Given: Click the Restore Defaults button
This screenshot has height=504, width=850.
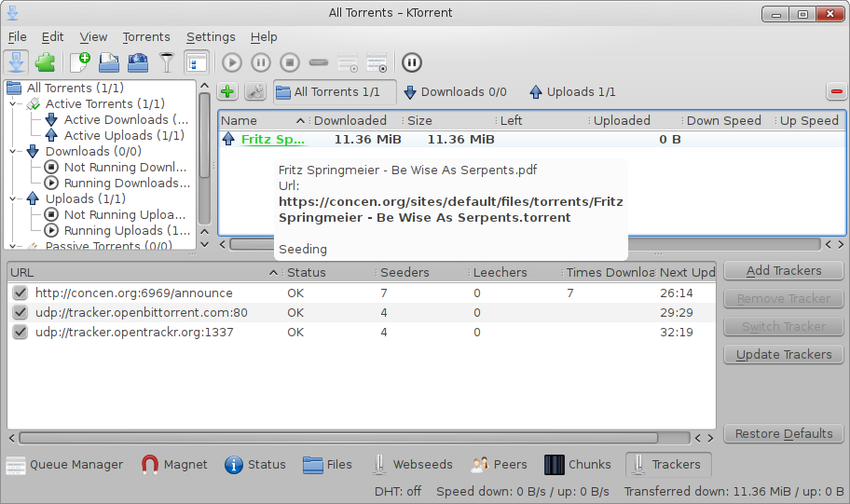Looking at the screenshot, I should pyautogui.click(x=784, y=433).
